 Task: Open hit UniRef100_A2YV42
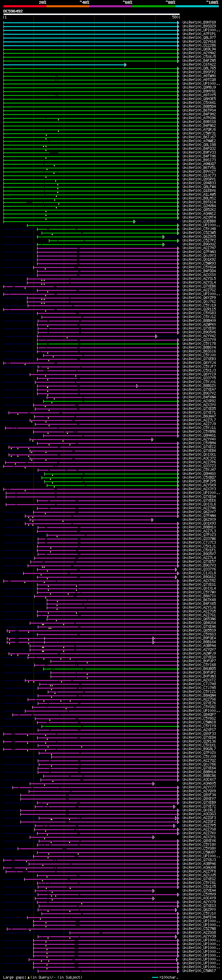click(x=199, y=336)
